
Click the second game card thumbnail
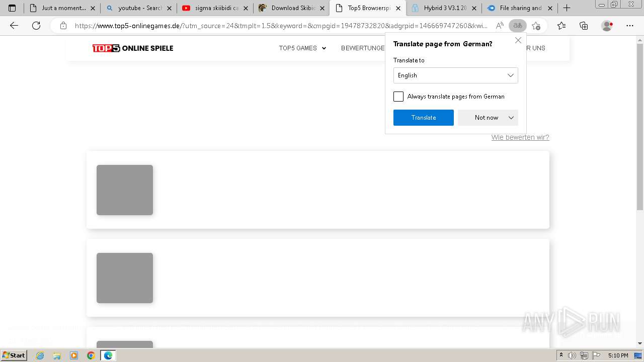pos(125,278)
